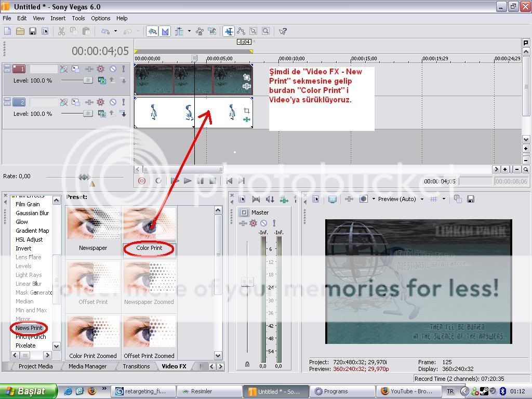
Task: Open the Preview (Auto) quality dropdown
Action: click(x=422, y=199)
